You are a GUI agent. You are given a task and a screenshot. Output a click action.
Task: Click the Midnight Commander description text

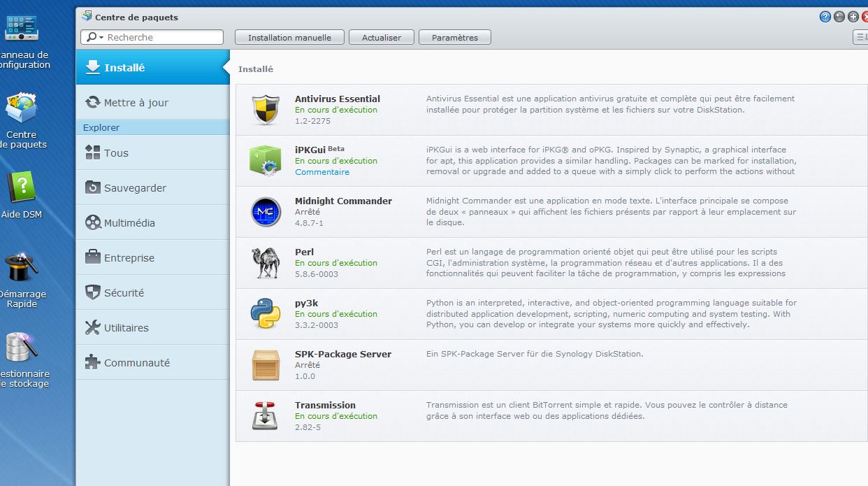pyautogui.click(x=612, y=212)
